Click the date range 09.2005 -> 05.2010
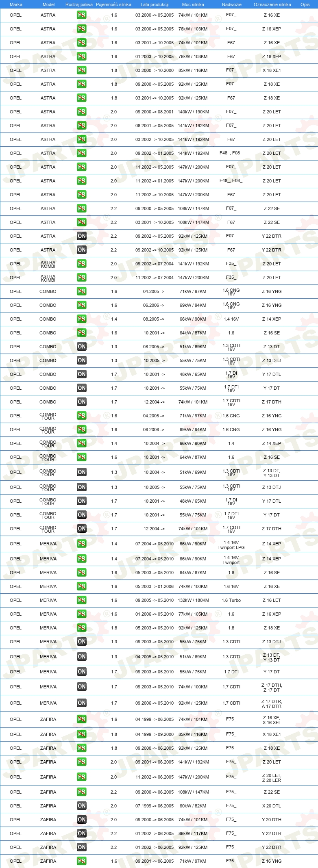Image resolution: width=318 pixels, height=868 pixels. [155, 600]
